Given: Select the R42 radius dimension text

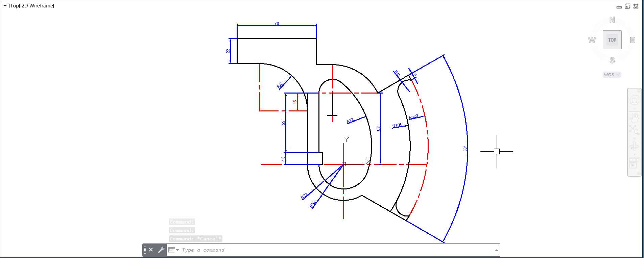Looking at the screenshot, I should tap(280, 85).
